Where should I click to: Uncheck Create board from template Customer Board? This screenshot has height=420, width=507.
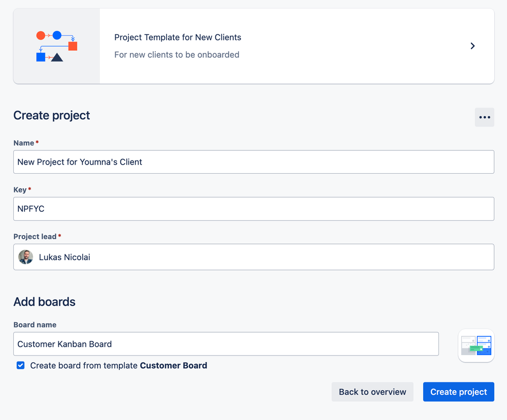(x=20, y=365)
